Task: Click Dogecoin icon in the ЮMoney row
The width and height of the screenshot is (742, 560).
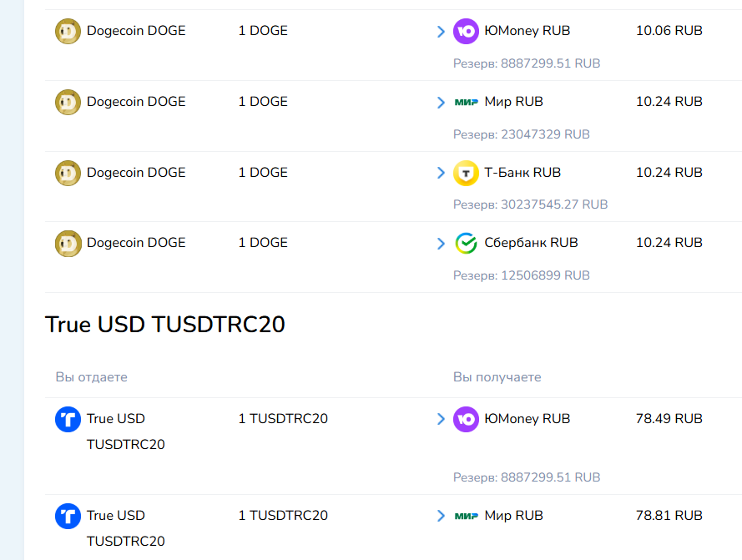Action: point(68,32)
